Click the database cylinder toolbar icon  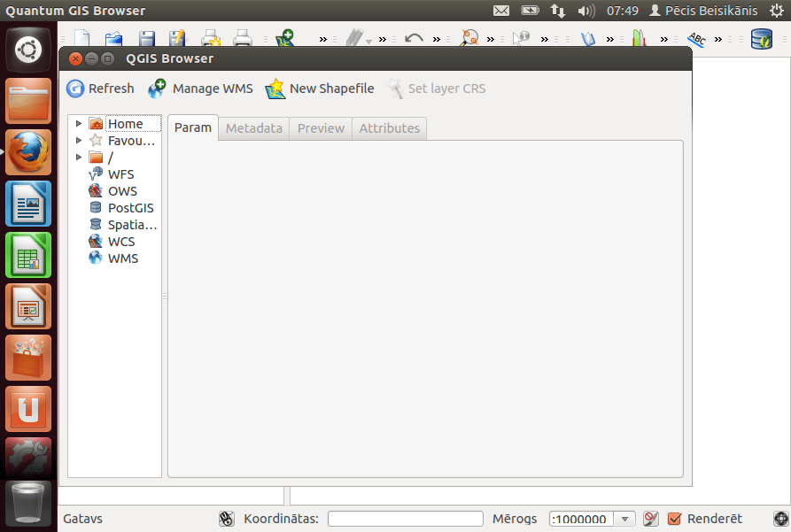pos(762,39)
